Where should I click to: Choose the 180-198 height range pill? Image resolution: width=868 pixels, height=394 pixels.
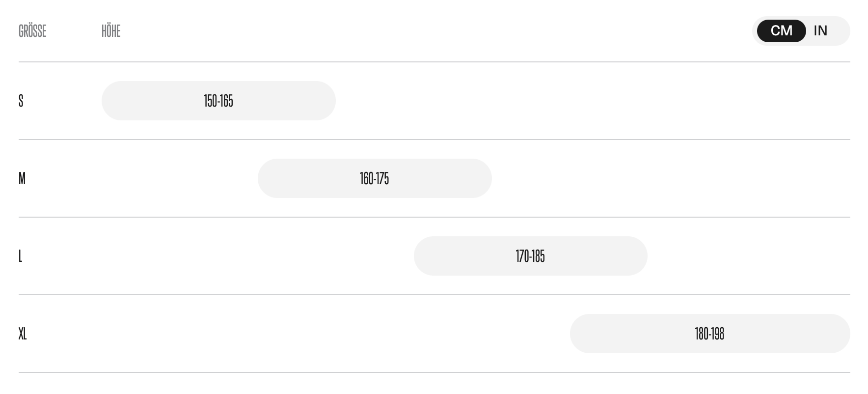710,334
